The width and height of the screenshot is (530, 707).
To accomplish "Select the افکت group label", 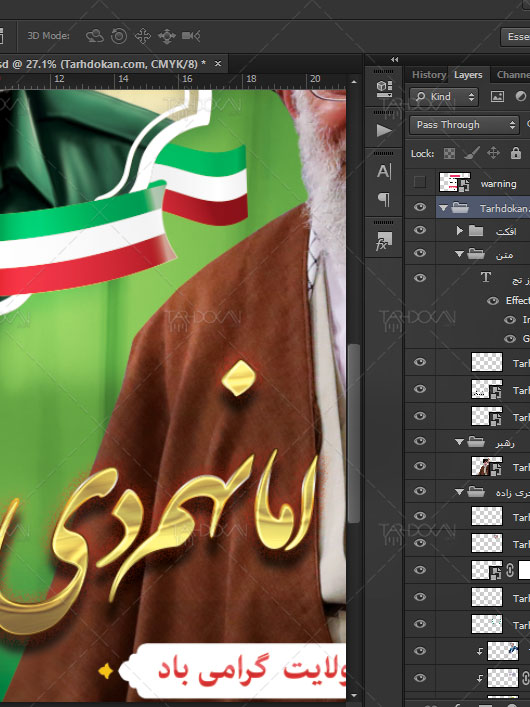I will point(506,232).
